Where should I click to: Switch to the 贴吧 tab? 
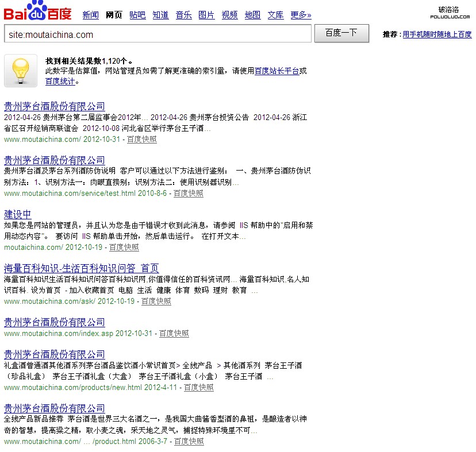point(137,15)
